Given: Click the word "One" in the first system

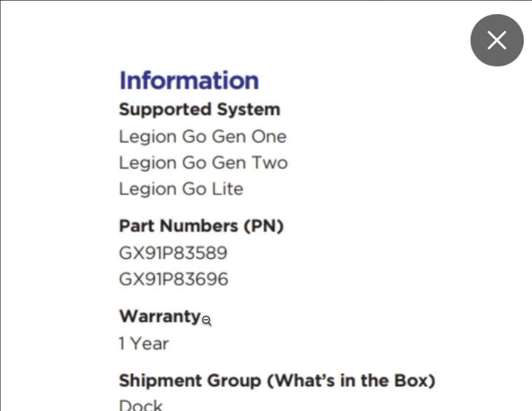Looking at the screenshot, I should (x=269, y=136).
